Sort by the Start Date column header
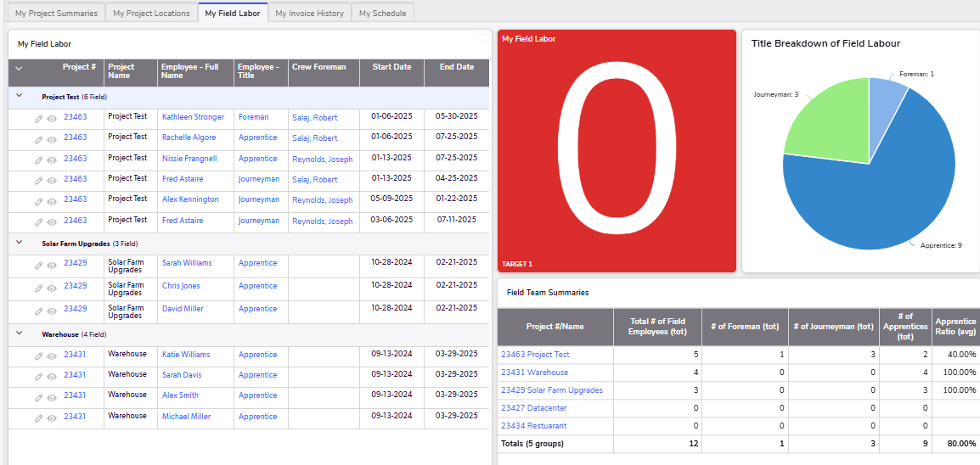 pyautogui.click(x=391, y=67)
